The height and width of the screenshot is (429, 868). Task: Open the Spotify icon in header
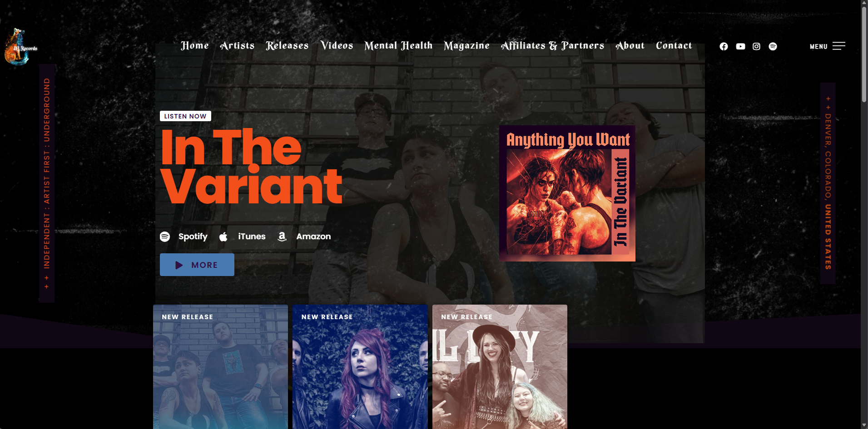(x=773, y=46)
